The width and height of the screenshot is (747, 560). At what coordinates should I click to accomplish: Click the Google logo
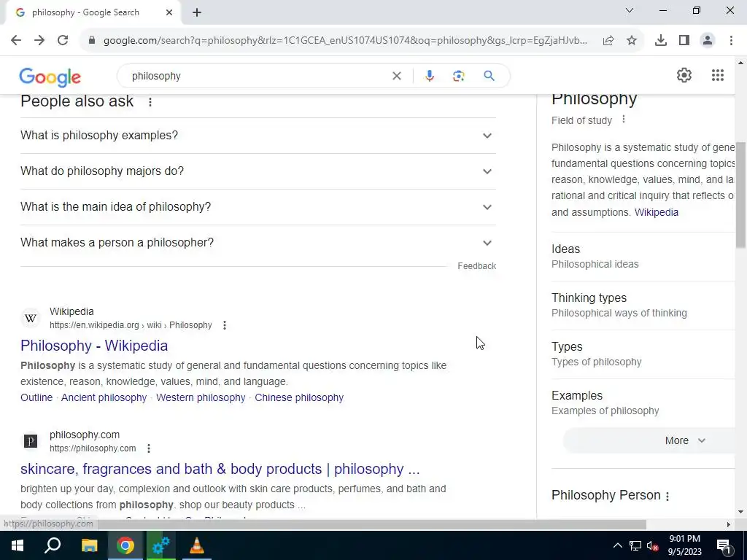tap(50, 77)
